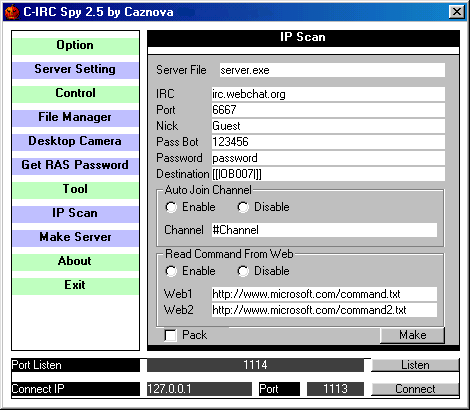
Task: Click the Connect button
Action: (415, 389)
